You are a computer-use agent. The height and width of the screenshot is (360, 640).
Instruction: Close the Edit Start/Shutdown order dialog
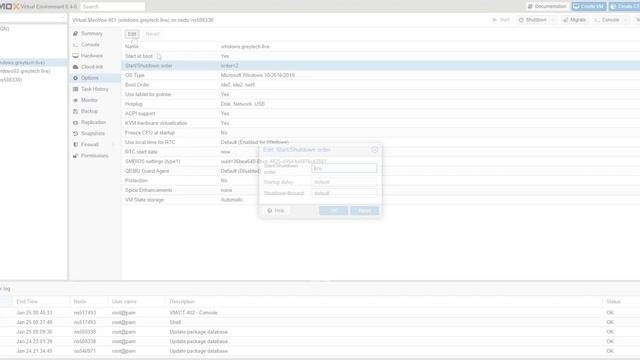click(x=375, y=150)
